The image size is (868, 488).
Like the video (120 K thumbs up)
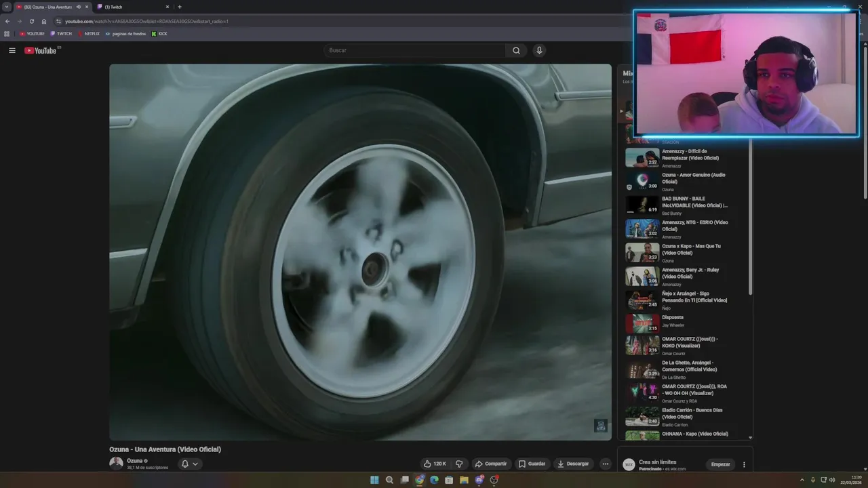pos(435,464)
